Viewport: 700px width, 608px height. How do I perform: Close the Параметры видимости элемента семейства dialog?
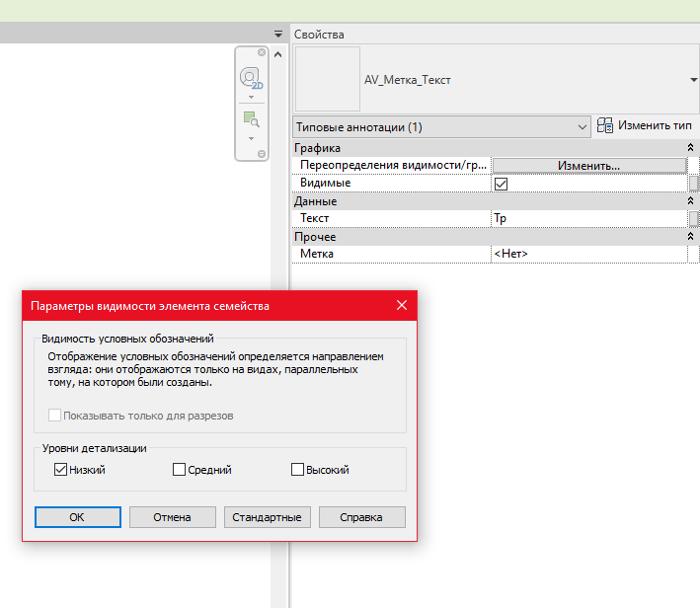coord(401,305)
